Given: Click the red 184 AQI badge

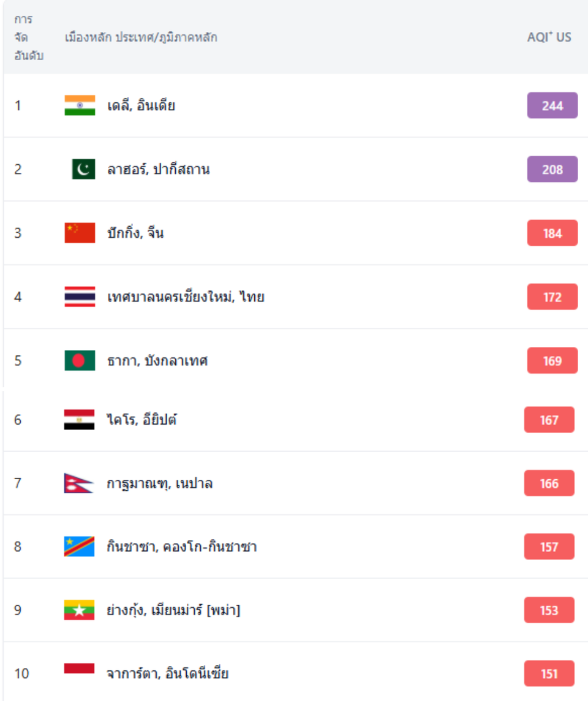Looking at the screenshot, I should pyautogui.click(x=552, y=233).
